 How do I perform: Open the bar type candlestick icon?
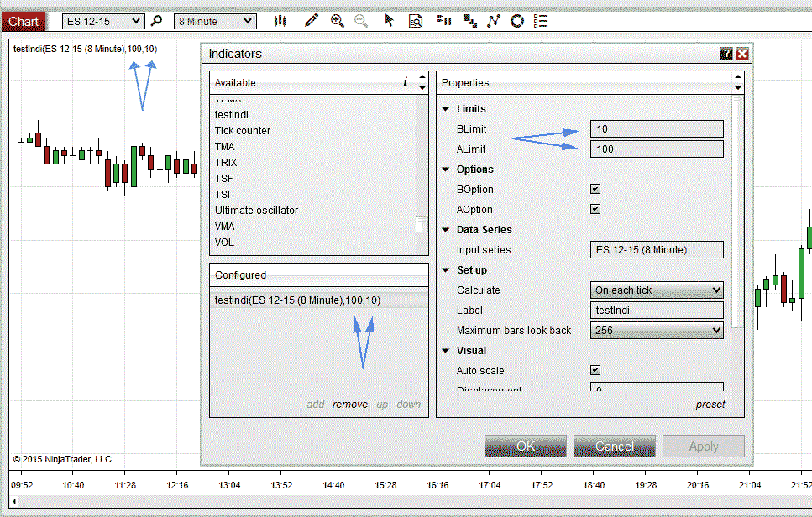(x=280, y=21)
